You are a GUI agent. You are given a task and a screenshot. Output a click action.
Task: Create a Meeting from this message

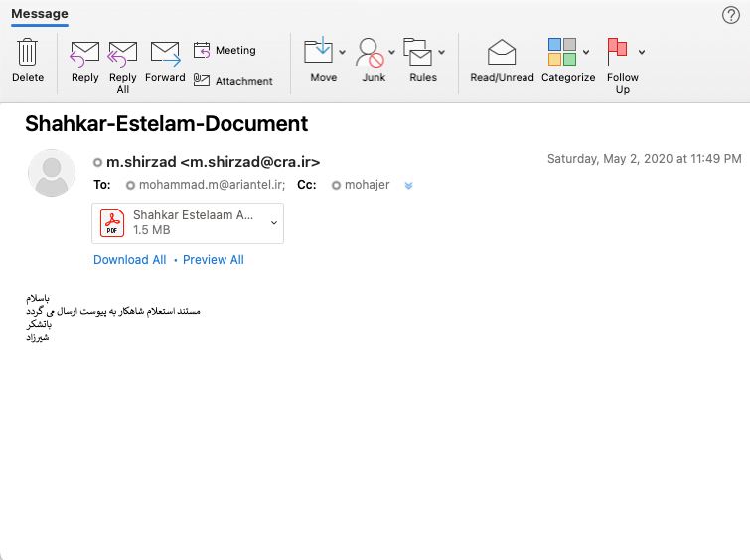pyautogui.click(x=225, y=50)
